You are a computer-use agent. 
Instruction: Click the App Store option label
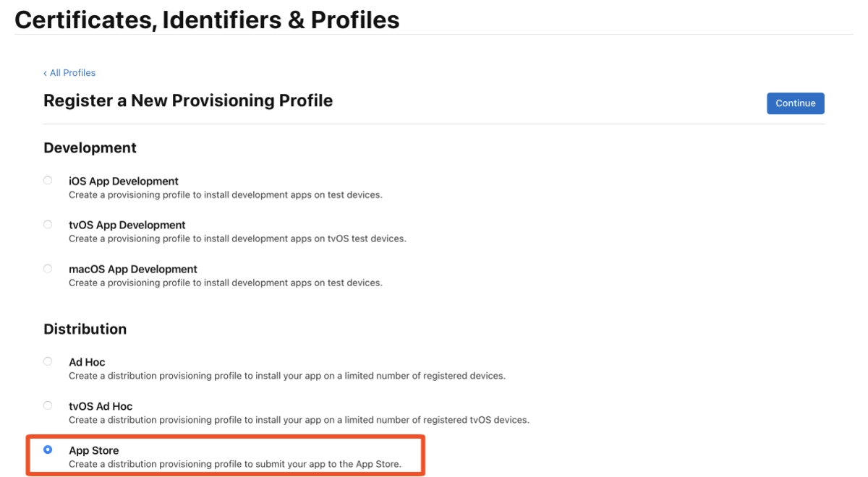94,450
